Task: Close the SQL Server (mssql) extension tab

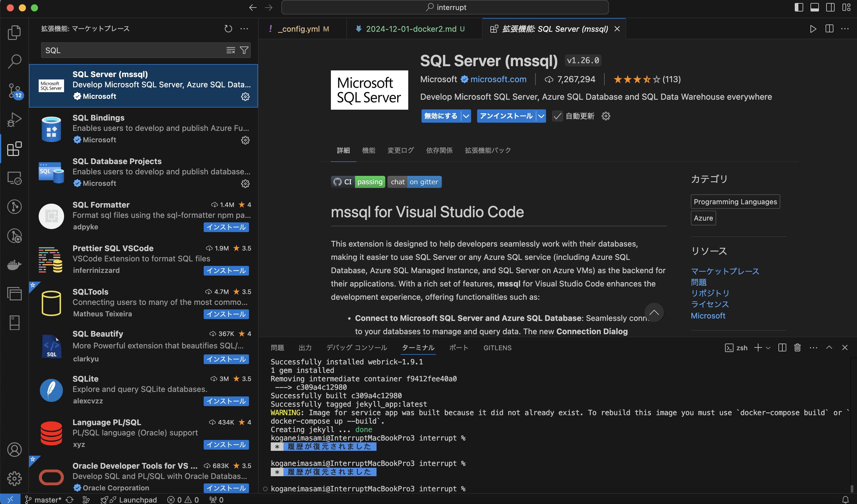Action: coord(617,29)
